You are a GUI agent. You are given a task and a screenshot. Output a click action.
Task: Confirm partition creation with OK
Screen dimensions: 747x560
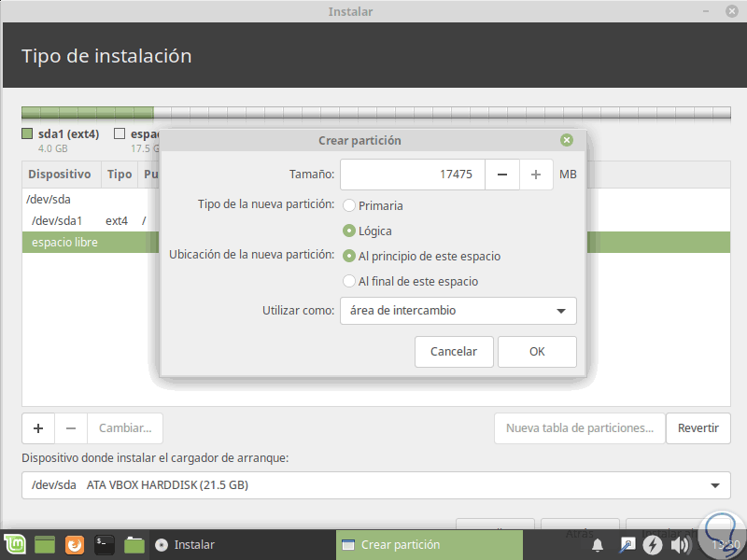[537, 352]
